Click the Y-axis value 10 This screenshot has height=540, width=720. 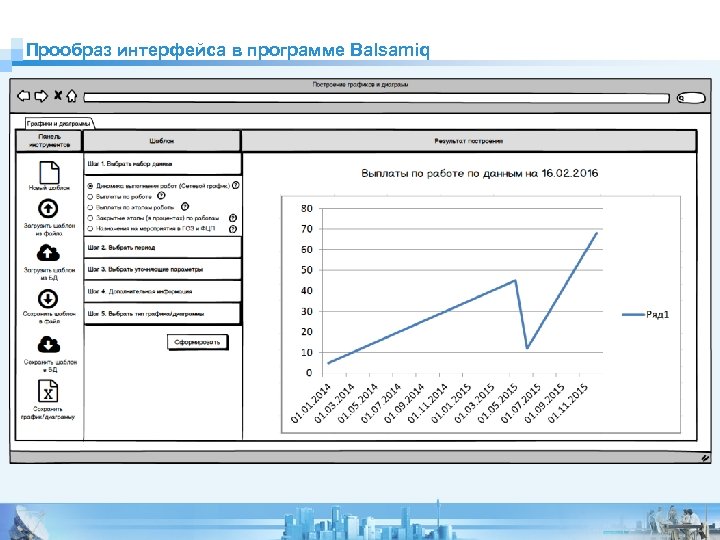tap(307, 352)
